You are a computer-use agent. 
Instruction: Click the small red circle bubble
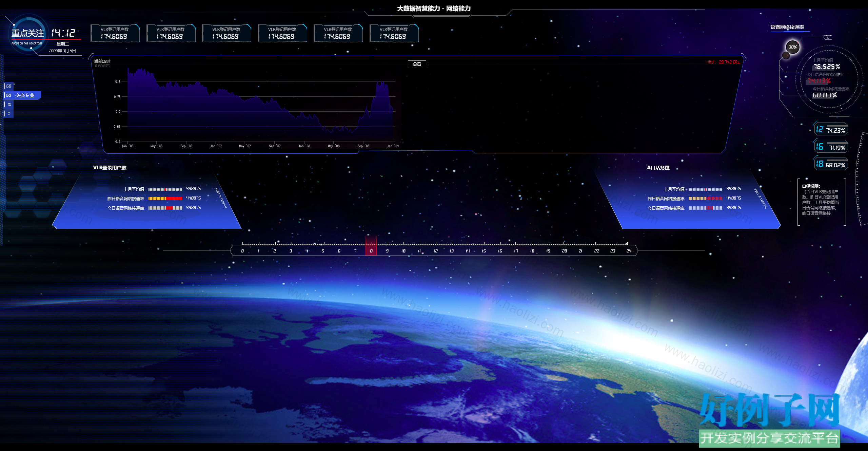point(786,55)
